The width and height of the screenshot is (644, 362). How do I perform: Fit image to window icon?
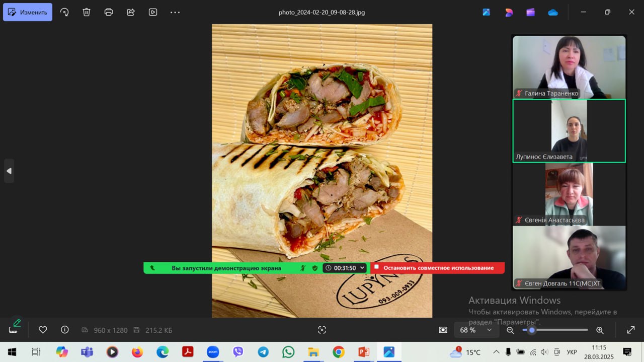(x=443, y=330)
